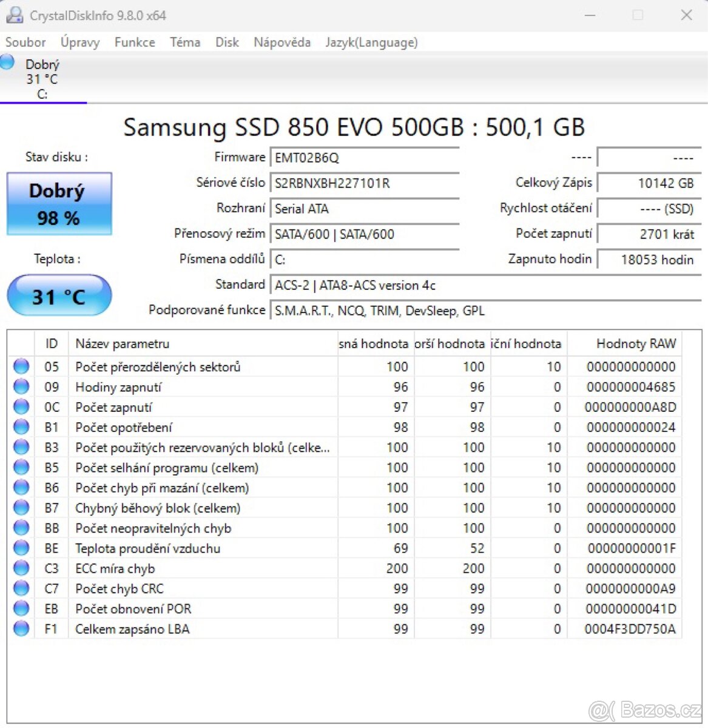Click the 31 °C temperature indicator badge
The height and width of the screenshot is (728, 708).
[59, 296]
